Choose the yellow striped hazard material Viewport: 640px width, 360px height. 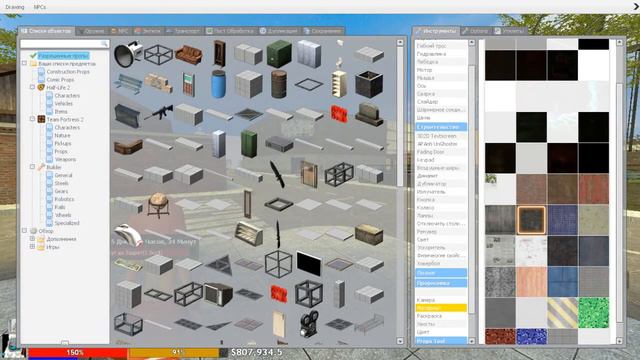(562, 313)
